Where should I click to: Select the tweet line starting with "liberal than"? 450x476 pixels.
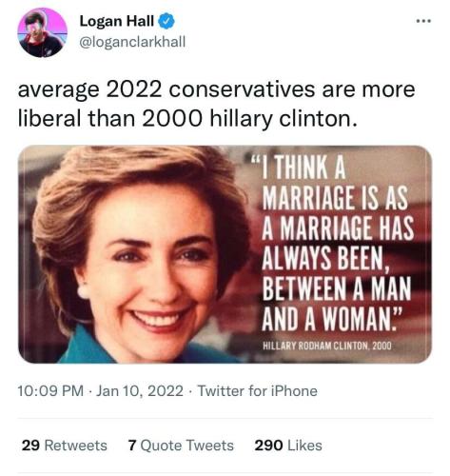tap(187, 119)
